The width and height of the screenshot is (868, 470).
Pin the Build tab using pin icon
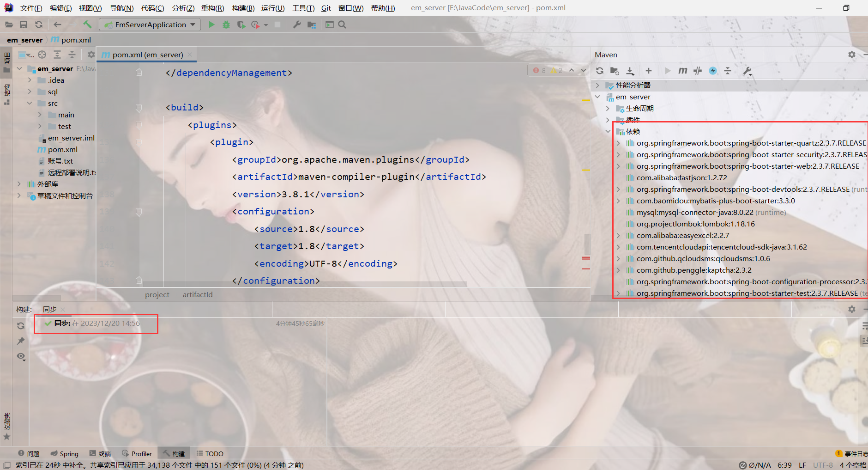point(21,341)
